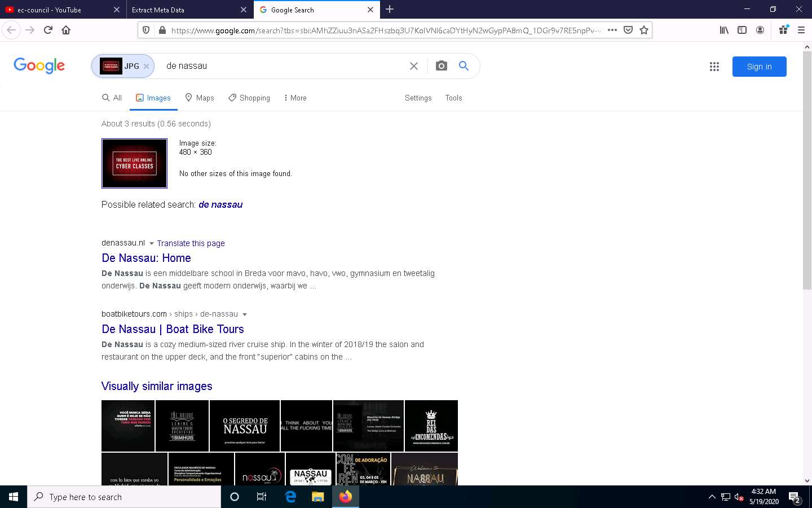Reload the current page
812x508 pixels.
tap(48, 30)
